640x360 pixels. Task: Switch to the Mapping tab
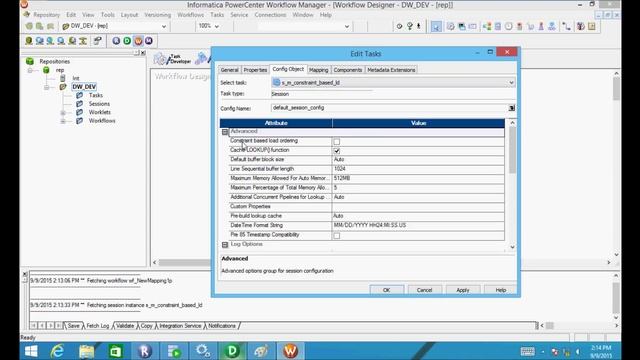pyautogui.click(x=318, y=70)
